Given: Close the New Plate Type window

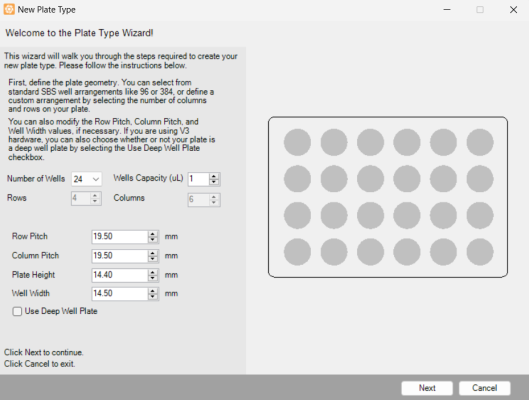Looking at the screenshot, I should [513, 10].
